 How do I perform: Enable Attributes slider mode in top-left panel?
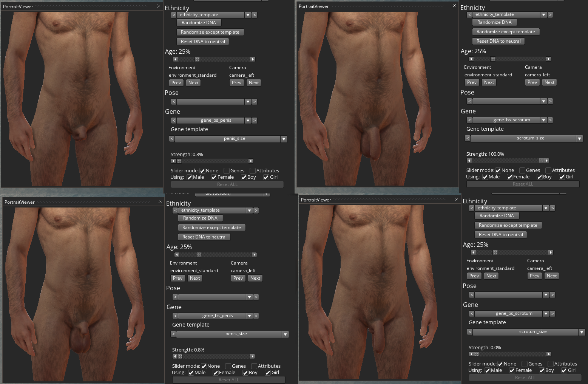click(253, 171)
